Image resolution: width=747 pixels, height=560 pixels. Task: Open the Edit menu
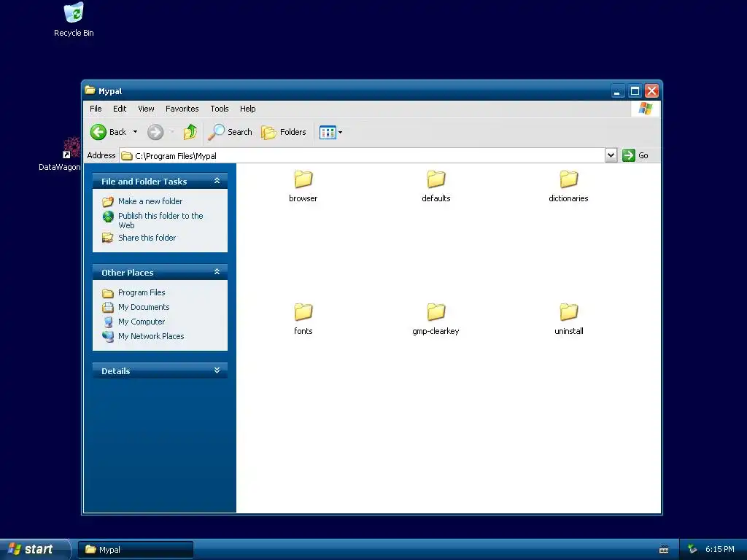tap(120, 109)
